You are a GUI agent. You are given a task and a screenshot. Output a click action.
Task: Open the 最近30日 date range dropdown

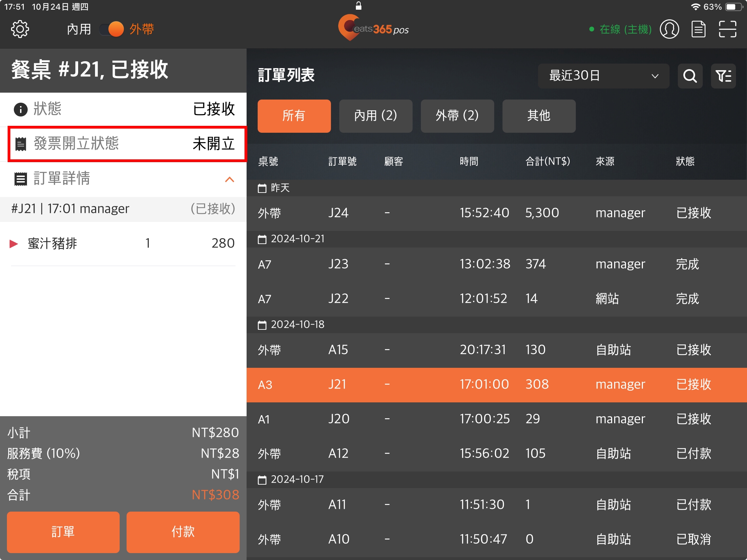(603, 76)
